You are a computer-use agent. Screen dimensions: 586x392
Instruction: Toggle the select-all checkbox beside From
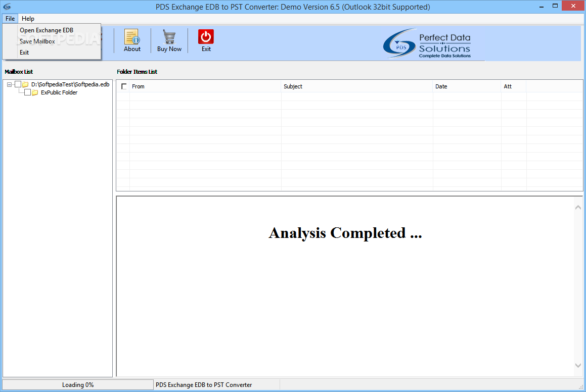pos(124,86)
